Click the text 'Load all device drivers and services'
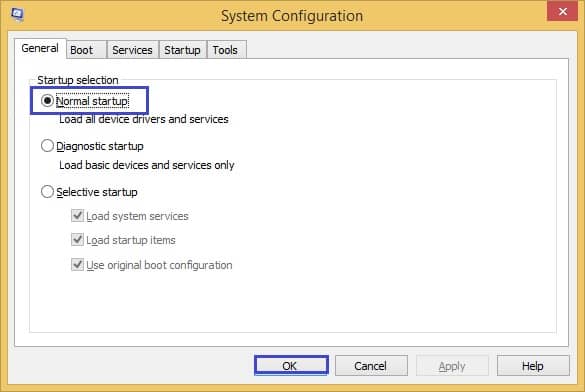Viewport: 585px width, 392px height. point(144,119)
